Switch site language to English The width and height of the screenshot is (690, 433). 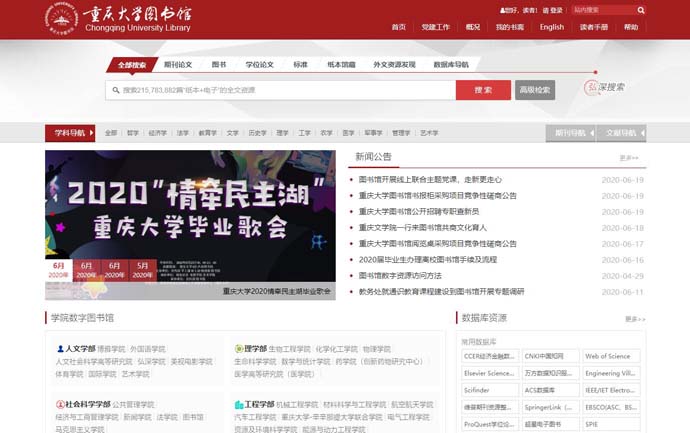tap(552, 27)
